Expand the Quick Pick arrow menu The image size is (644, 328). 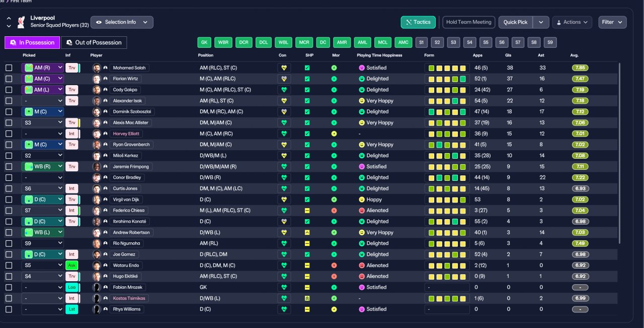(541, 22)
